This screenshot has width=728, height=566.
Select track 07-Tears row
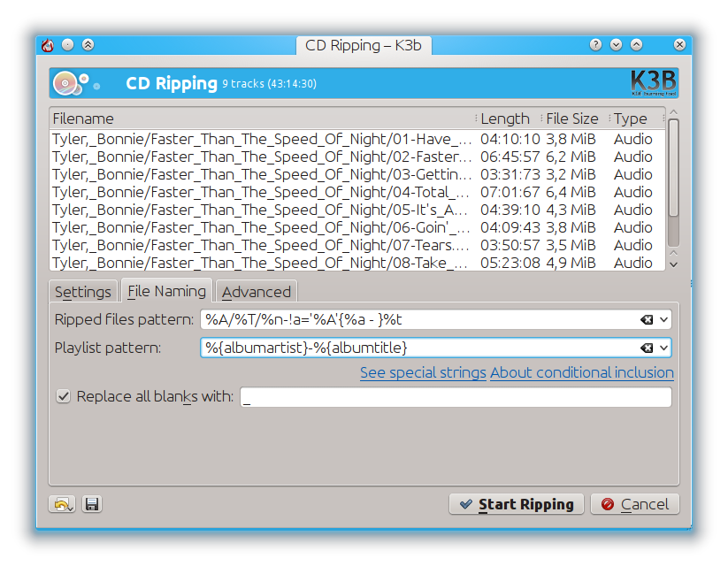357,245
